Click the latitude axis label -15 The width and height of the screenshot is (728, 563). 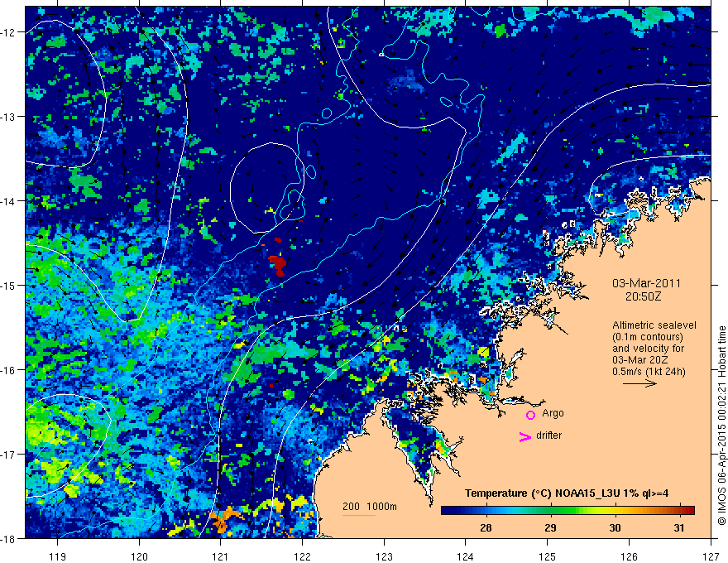(x=8, y=285)
